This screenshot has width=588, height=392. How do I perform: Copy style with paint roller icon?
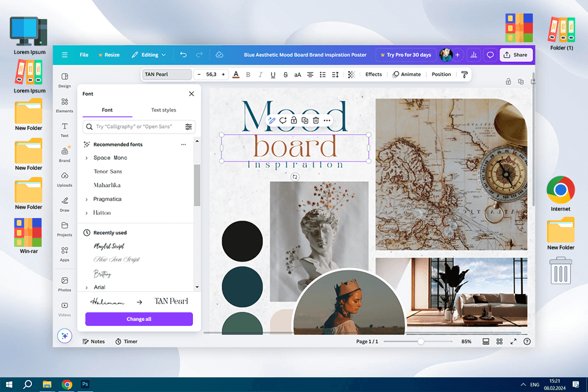[x=464, y=74]
